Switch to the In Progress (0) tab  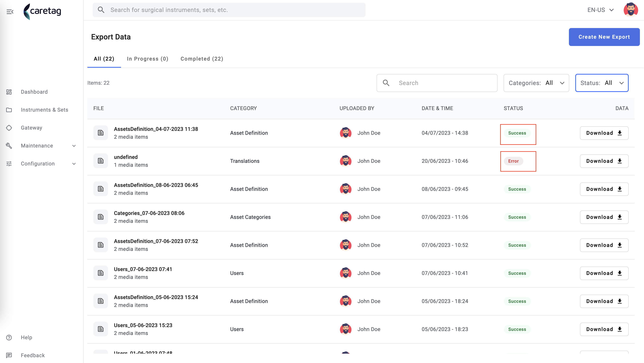click(x=148, y=59)
